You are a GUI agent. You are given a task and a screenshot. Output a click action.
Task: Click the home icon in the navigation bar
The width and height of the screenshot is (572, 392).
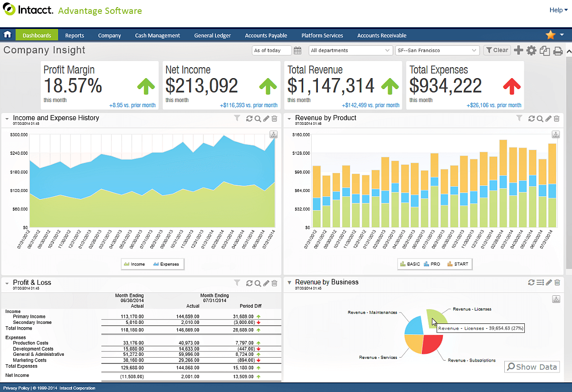point(8,35)
